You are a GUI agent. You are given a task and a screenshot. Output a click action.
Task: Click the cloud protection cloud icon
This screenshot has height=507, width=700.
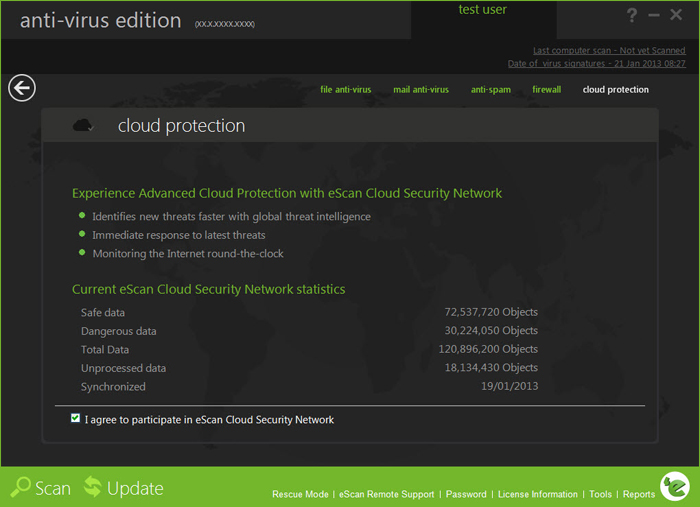(x=83, y=125)
